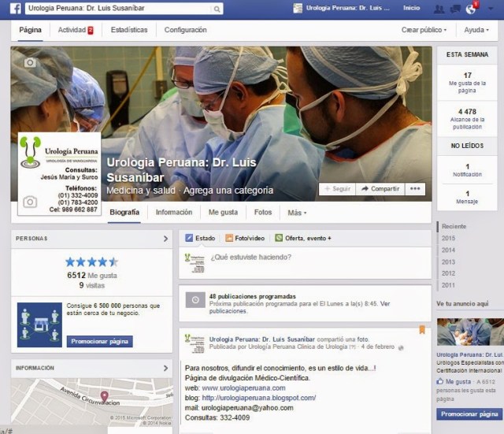Expand the Más dropdown tab
504x434 pixels.
click(x=297, y=213)
